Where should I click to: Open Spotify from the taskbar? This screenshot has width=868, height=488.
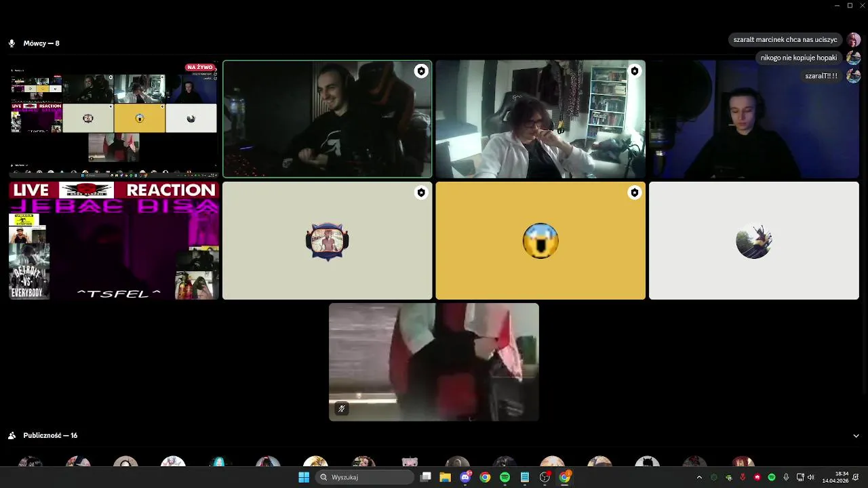pyautogui.click(x=505, y=477)
